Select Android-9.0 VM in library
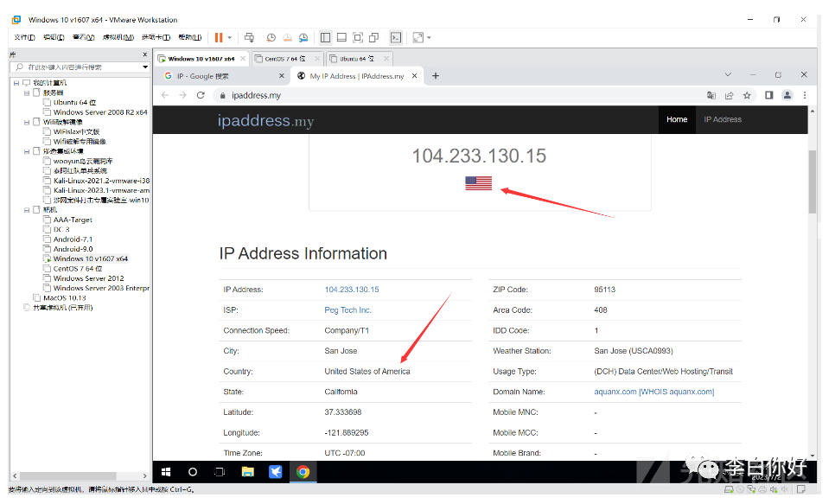 [x=73, y=249]
